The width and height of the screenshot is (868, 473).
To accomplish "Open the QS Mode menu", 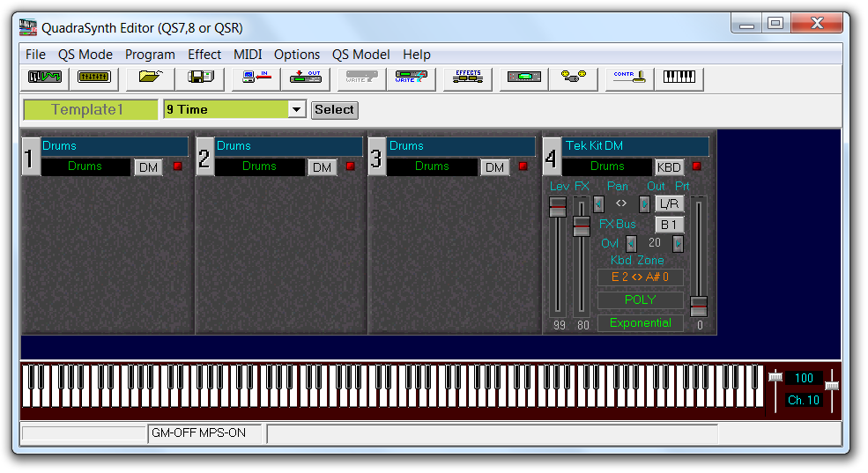I will [85, 55].
